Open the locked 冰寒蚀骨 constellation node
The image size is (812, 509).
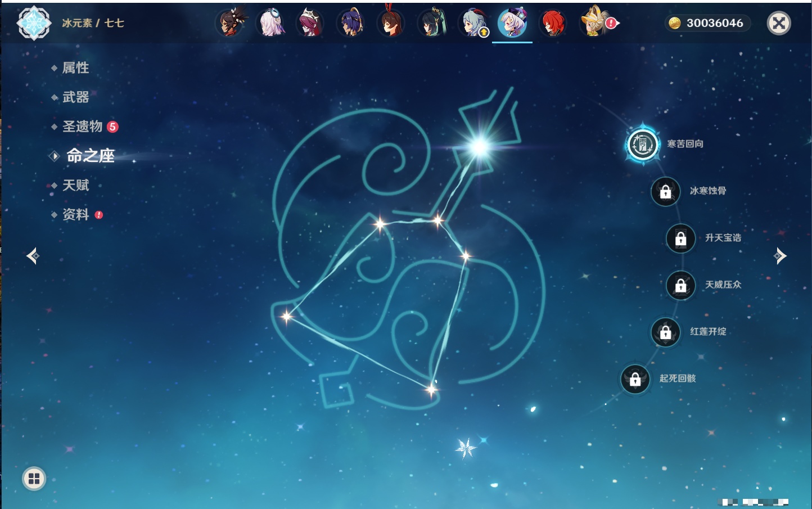pos(665,191)
